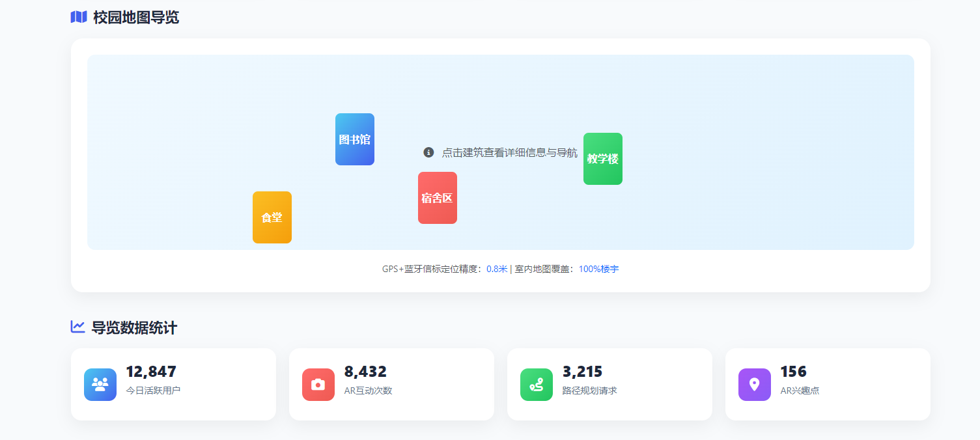
Task: Click the blue users icon for 今日活跃用户
Action: [x=100, y=385]
